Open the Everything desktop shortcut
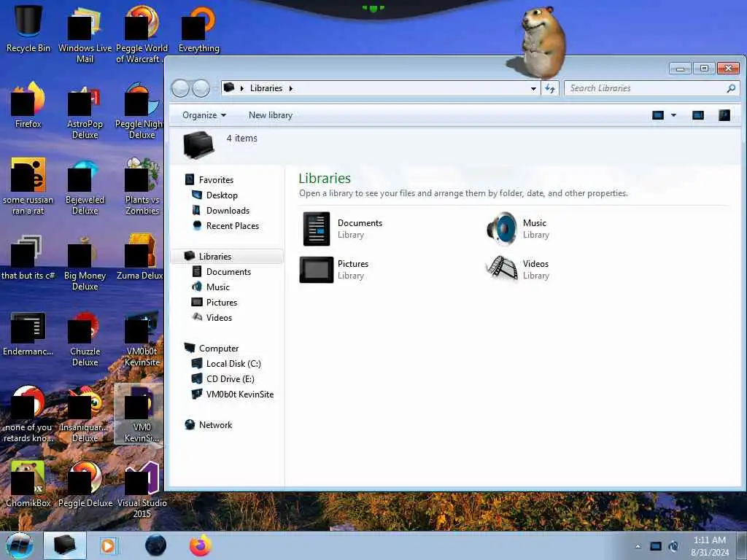 [x=199, y=28]
